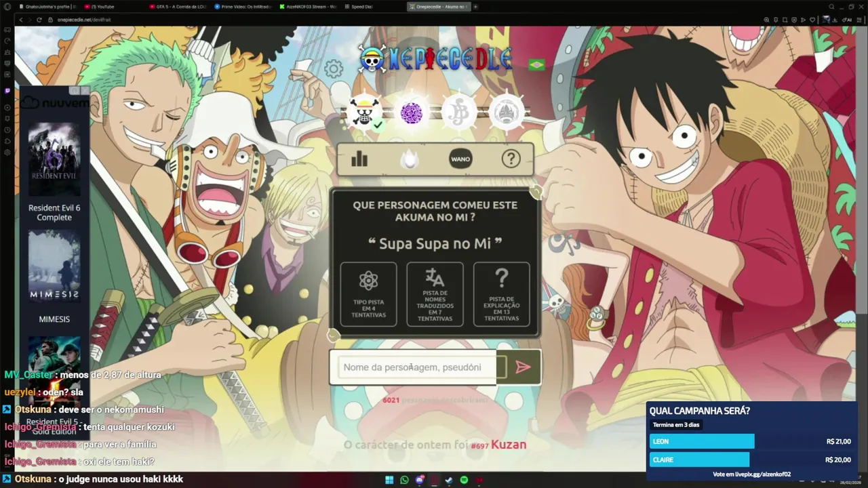This screenshot has height=488, width=868.
Task: Click 'Resident Evil 6 Complete' text
Action: [x=54, y=212]
